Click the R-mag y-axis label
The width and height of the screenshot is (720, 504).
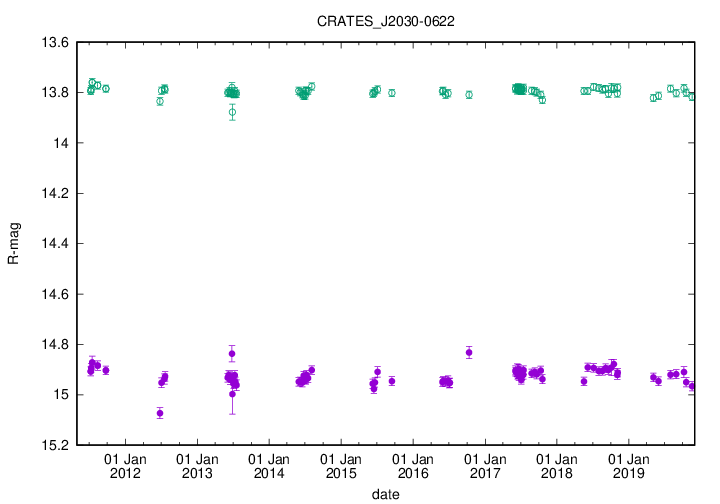pos(13,244)
